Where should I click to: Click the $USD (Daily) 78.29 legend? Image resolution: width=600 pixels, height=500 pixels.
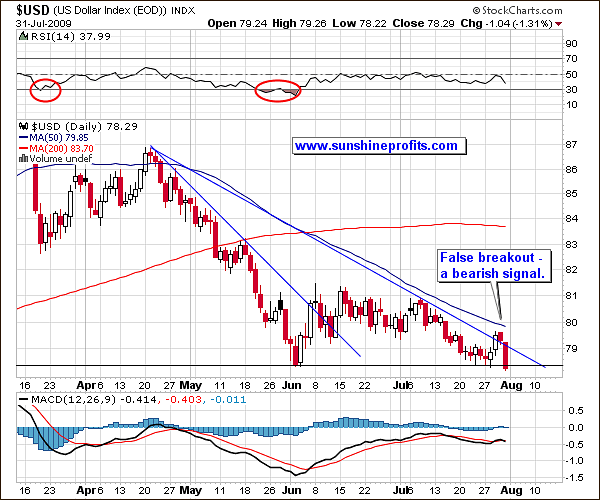[x=84, y=126]
